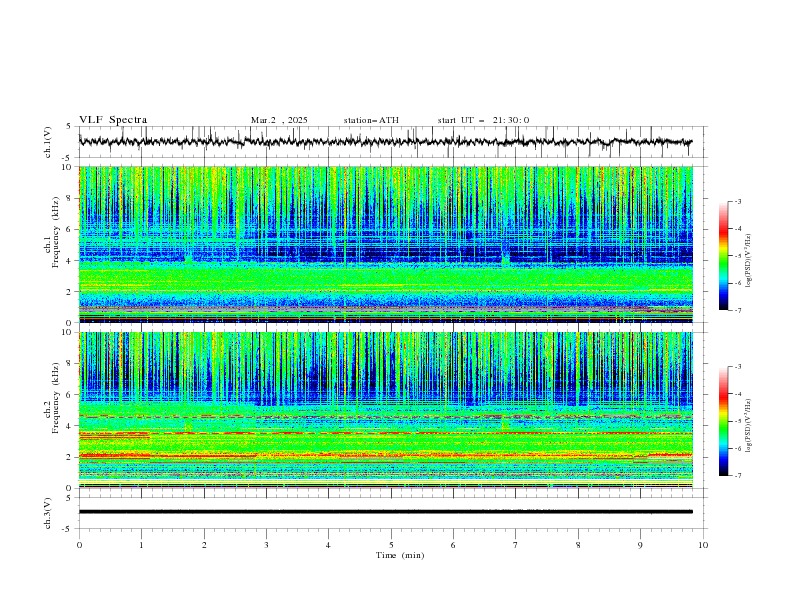The image size is (792, 612).
Task: Click the ch.1 spectrogram color scale bar
Action: (x=723, y=255)
